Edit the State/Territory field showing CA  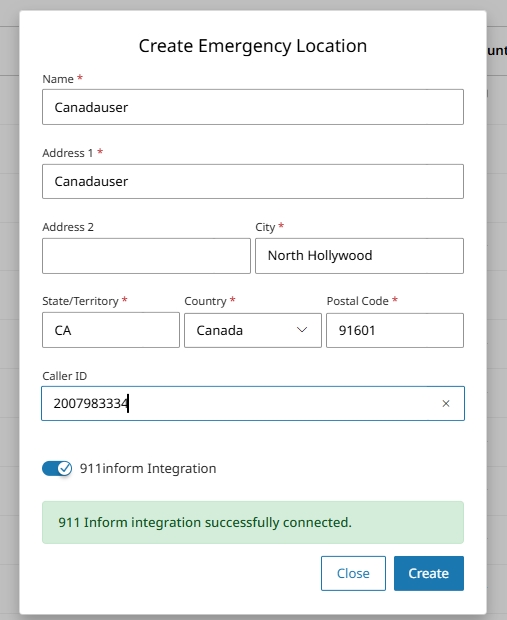coord(111,330)
